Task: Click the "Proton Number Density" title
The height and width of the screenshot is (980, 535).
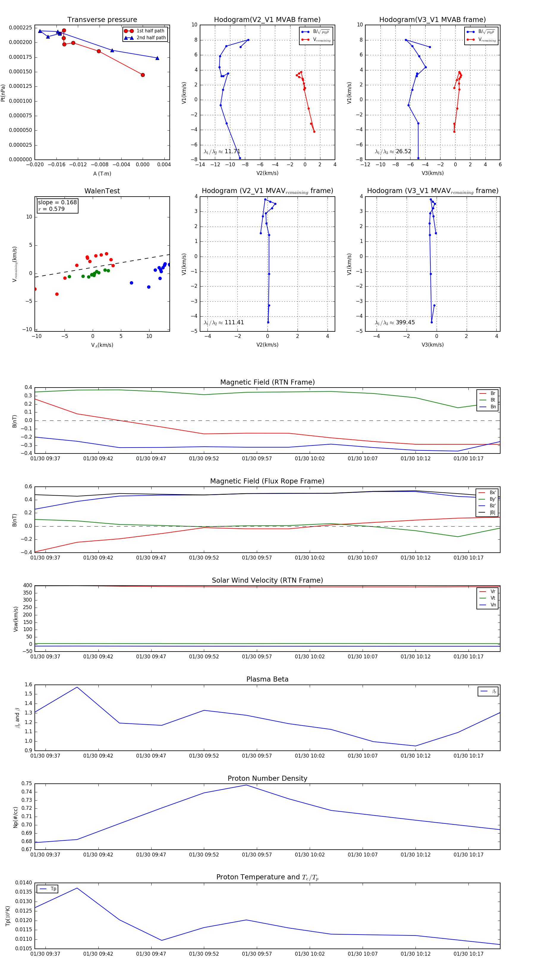Action: 267,778
